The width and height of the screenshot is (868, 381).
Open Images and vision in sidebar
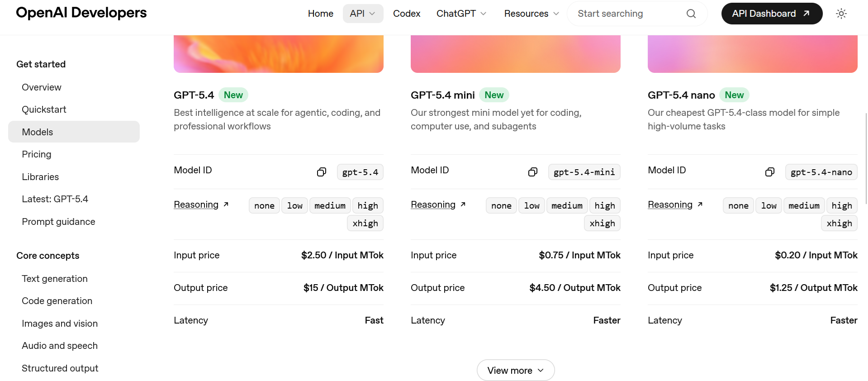pyautogui.click(x=60, y=324)
